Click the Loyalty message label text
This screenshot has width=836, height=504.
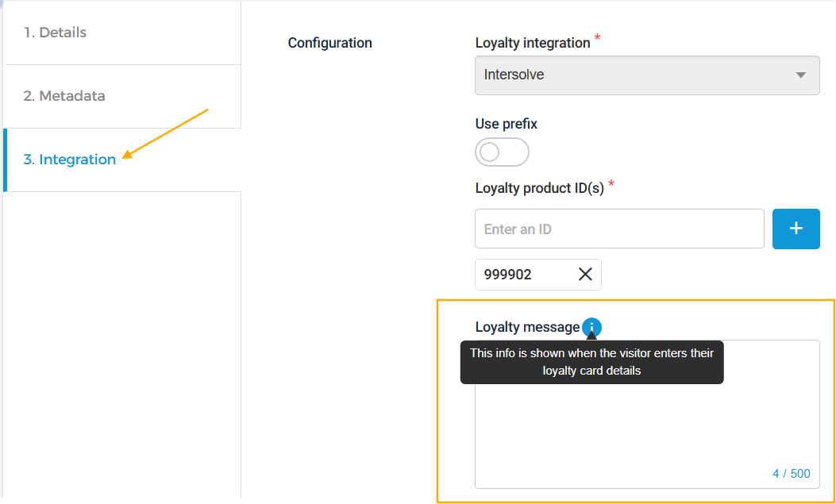coord(527,327)
